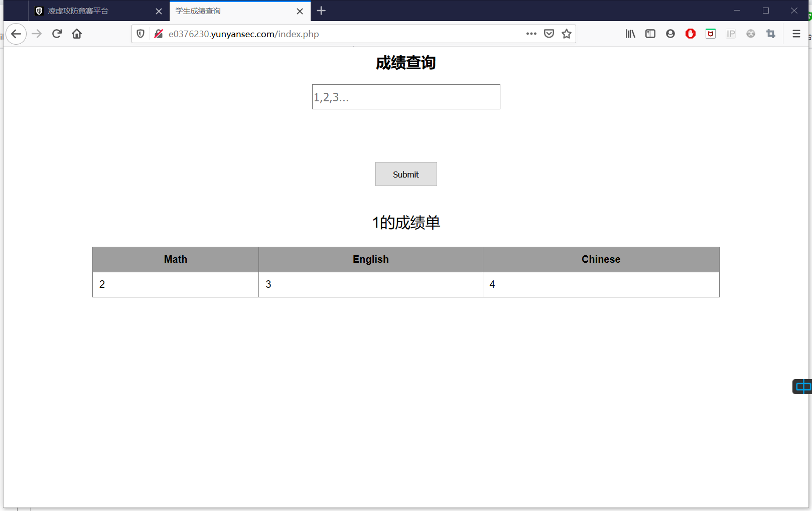This screenshot has width=812, height=511.
Task: Submit the score query
Action: (x=406, y=174)
